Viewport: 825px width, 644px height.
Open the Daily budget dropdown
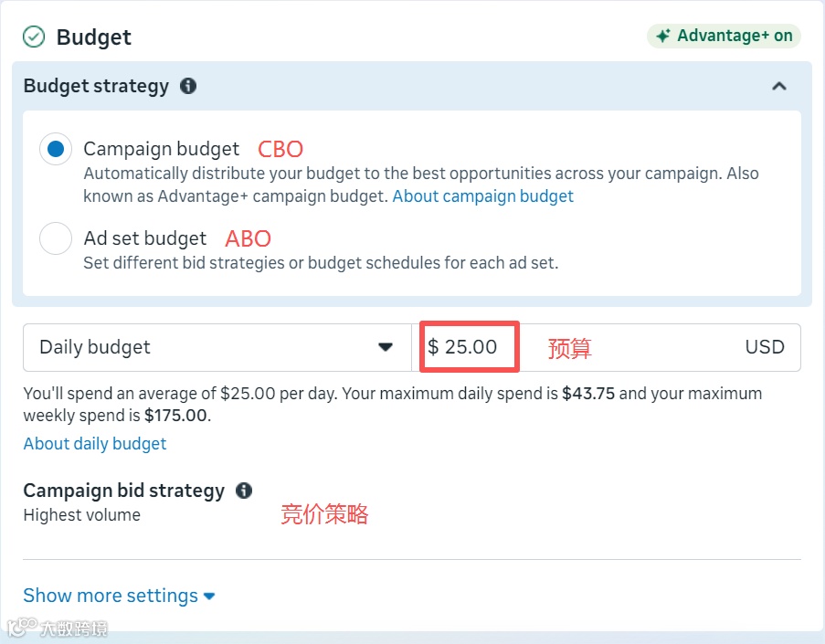[217, 347]
